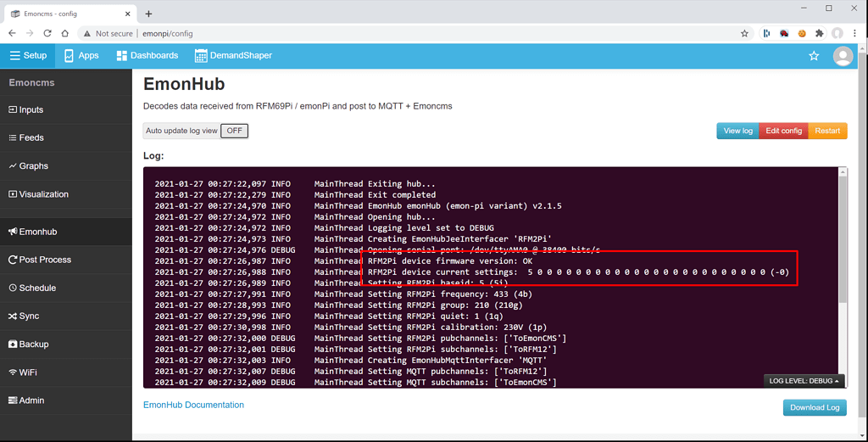Open the Emoncms user account avatar
Screen dimensions: 868x442
click(843, 56)
